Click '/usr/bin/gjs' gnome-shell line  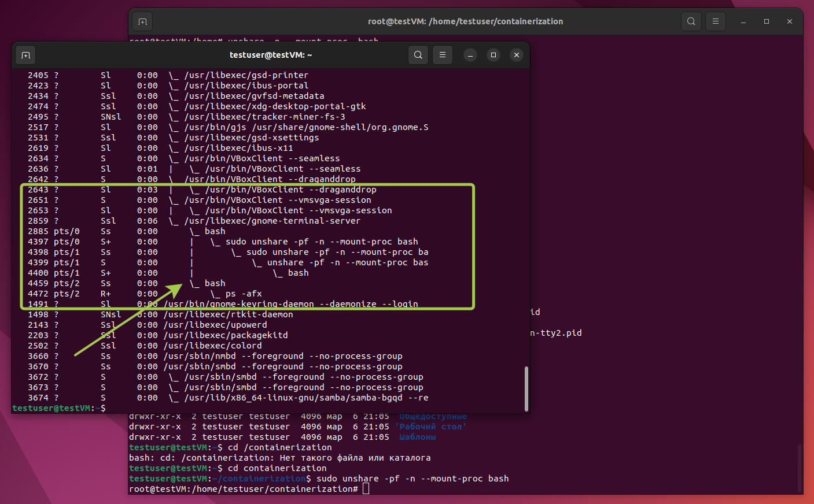(228, 127)
